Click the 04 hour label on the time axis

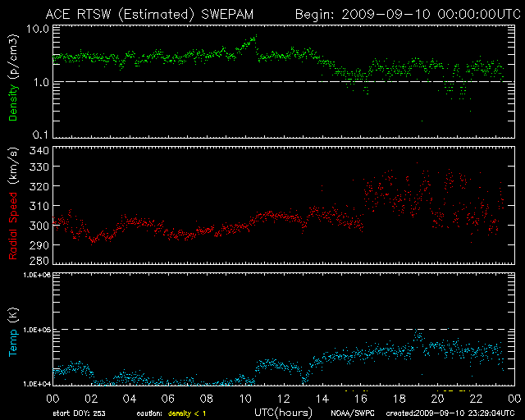(130, 399)
